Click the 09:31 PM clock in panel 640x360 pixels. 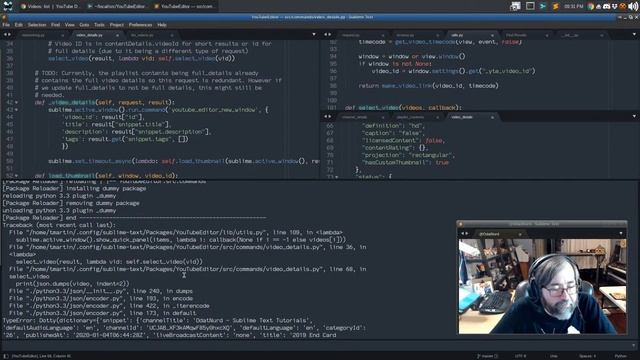573,7
